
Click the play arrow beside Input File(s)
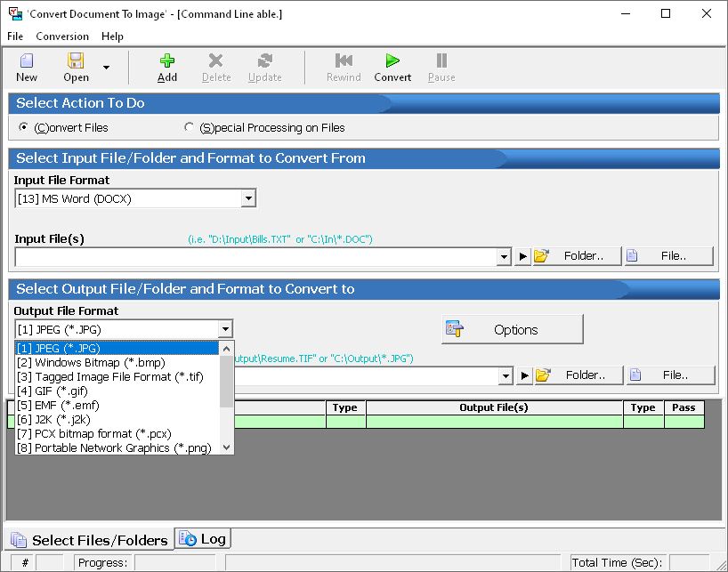[522, 256]
